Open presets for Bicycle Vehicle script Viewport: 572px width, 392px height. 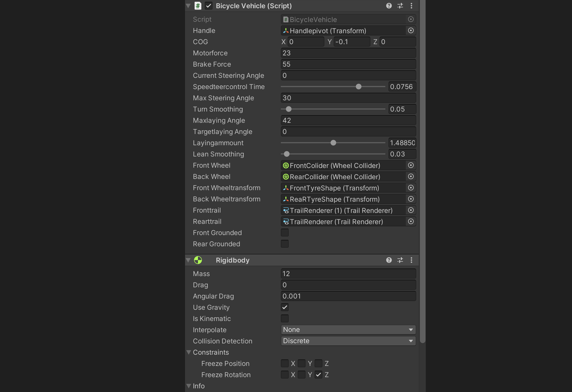[400, 6]
